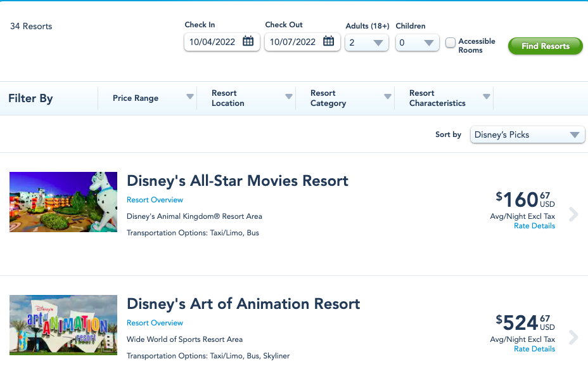Open the Check In calendar icon
588x392 pixels.
coord(248,41)
